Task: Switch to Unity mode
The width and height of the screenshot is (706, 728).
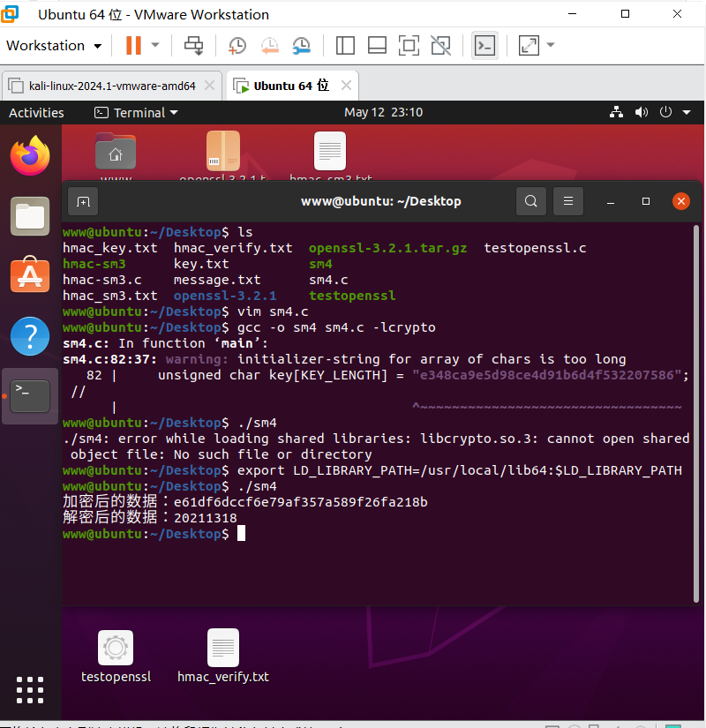Action: click(440, 46)
